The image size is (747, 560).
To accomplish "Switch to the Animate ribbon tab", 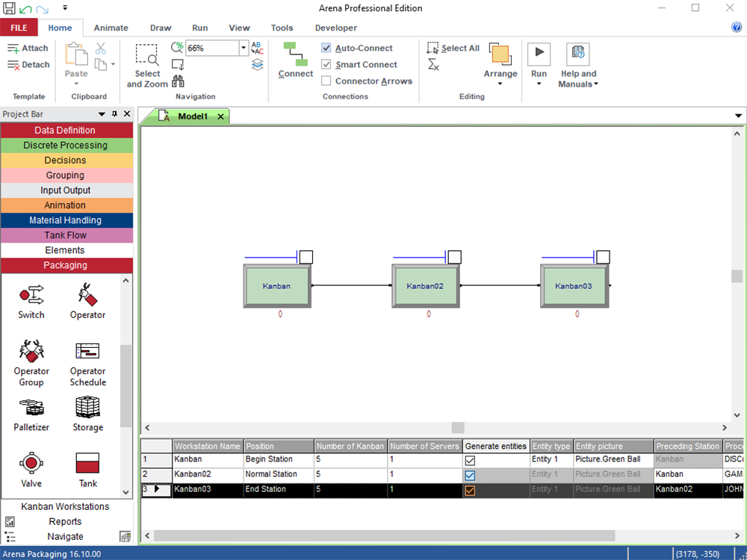I will point(111,28).
